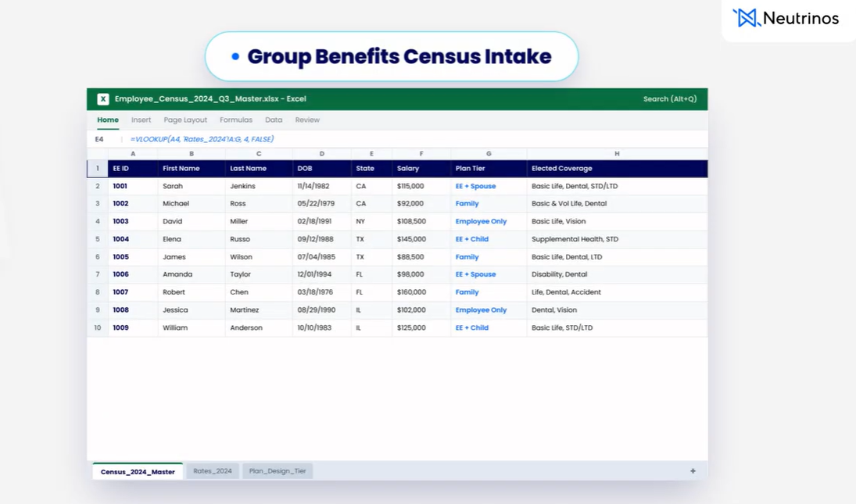Click coverage cell Supplemental Health, STD

[x=617, y=239]
